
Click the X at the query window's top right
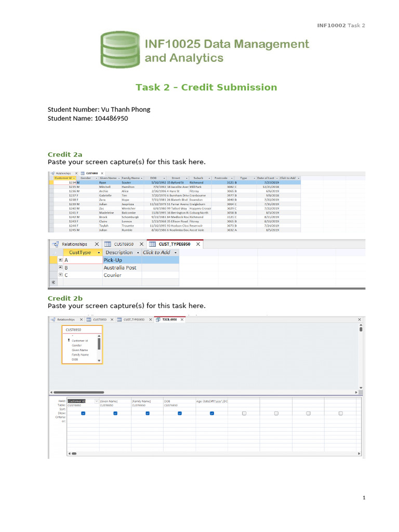[x=360, y=320]
